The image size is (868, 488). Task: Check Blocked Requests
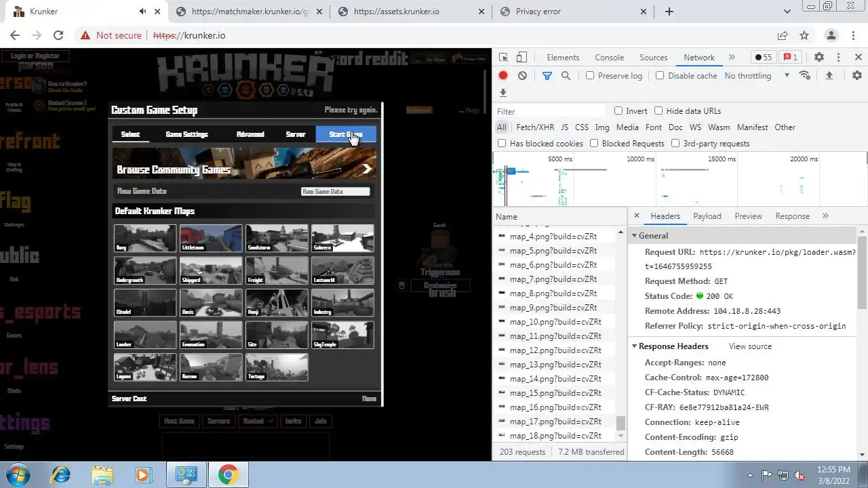click(594, 143)
